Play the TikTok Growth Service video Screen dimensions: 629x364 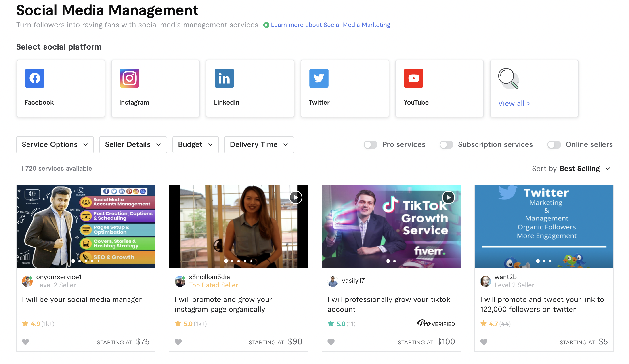(x=448, y=197)
